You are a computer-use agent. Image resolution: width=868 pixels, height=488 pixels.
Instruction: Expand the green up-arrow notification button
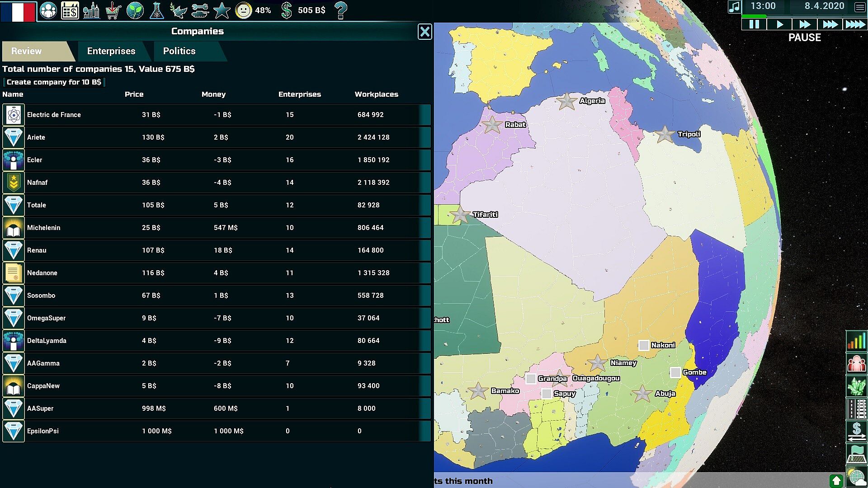point(836,481)
